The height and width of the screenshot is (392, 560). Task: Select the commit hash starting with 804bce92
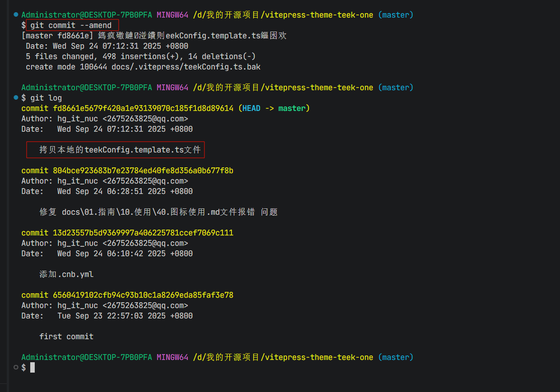[x=143, y=171]
